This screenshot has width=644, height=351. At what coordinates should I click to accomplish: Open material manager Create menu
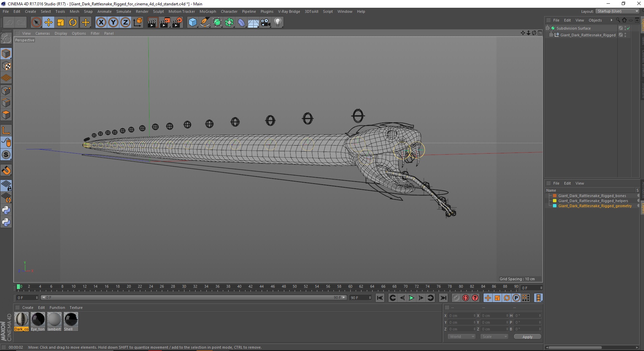click(28, 308)
